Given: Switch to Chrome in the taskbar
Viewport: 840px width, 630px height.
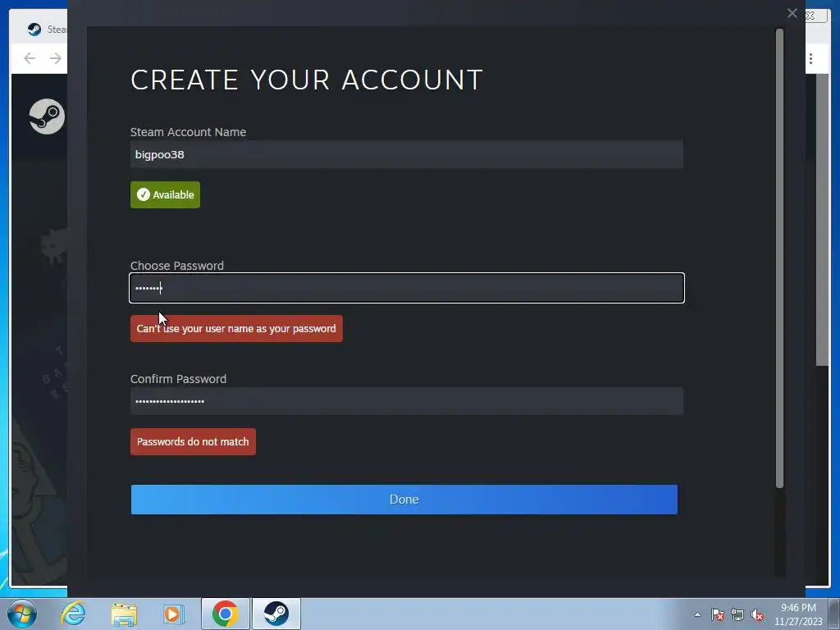Looking at the screenshot, I should click(225, 614).
